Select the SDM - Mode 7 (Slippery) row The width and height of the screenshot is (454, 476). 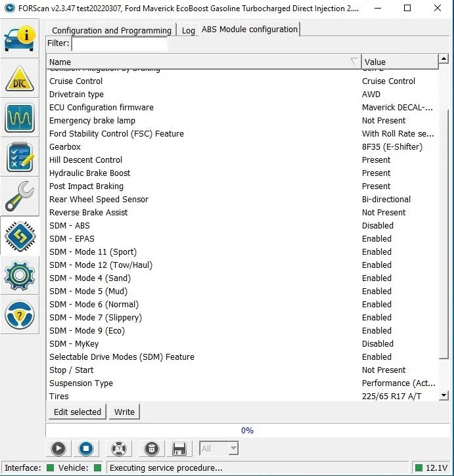click(242, 317)
